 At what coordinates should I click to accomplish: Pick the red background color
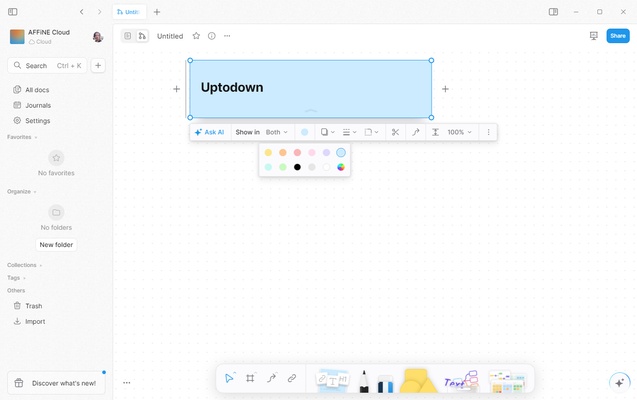coord(297,152)
